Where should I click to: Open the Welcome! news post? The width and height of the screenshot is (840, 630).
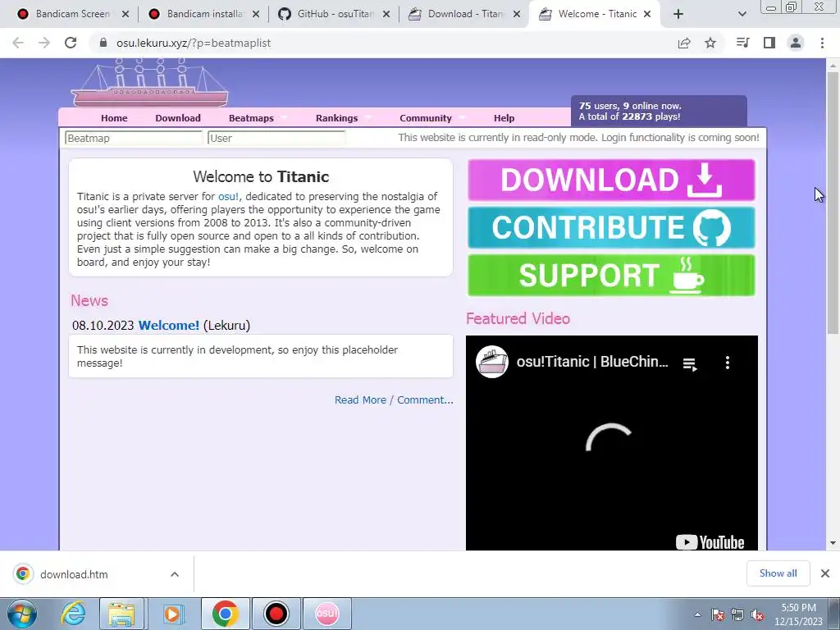(169, 325)
